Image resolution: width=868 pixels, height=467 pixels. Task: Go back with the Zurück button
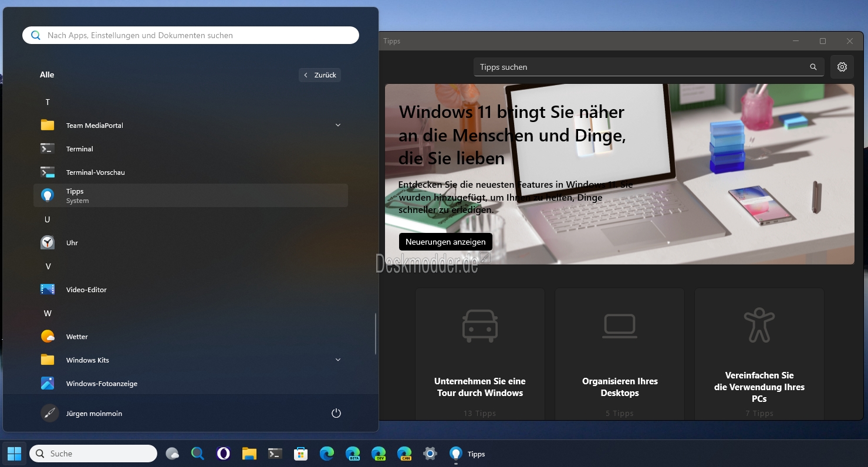click(320, 75)
